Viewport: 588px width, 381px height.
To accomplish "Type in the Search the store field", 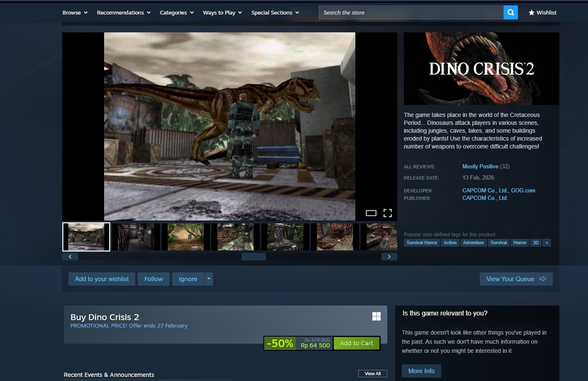I will (x=411, y=12).
